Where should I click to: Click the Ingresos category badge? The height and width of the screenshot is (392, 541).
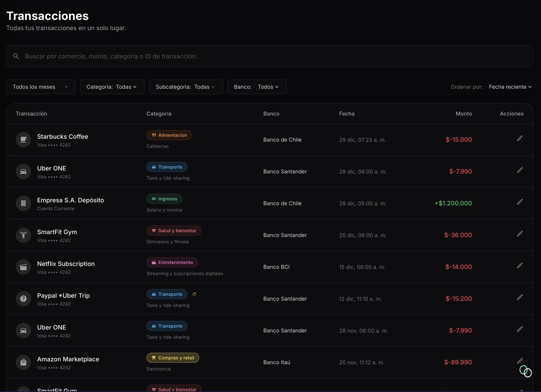click(164, 199)
